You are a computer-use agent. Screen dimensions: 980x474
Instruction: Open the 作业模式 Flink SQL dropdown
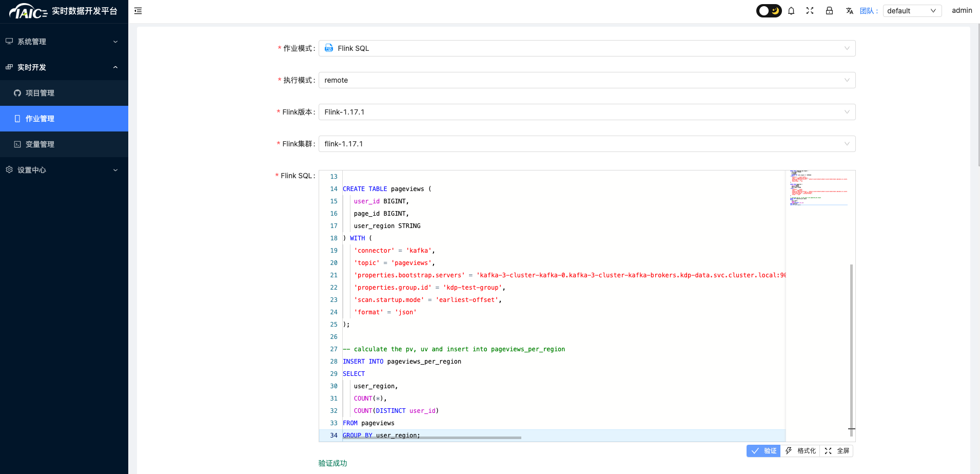click(x=587, y=48)
